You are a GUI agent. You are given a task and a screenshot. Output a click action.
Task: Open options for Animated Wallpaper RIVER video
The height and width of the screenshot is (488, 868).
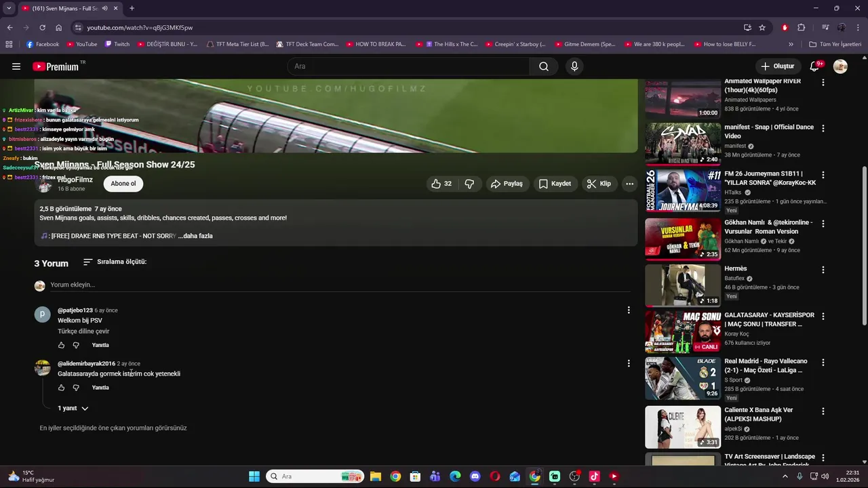coord(823,82)
